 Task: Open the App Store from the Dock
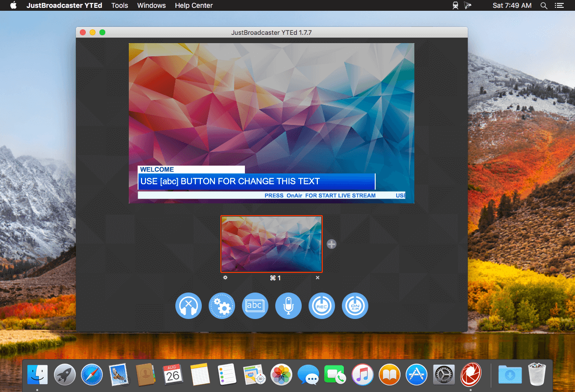pyautogui.click(x=417, y=375)
